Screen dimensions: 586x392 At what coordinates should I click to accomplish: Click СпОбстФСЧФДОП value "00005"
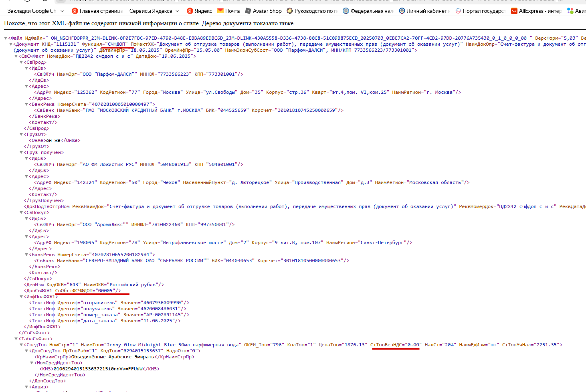pyautogui.click(x=106, y=291)
